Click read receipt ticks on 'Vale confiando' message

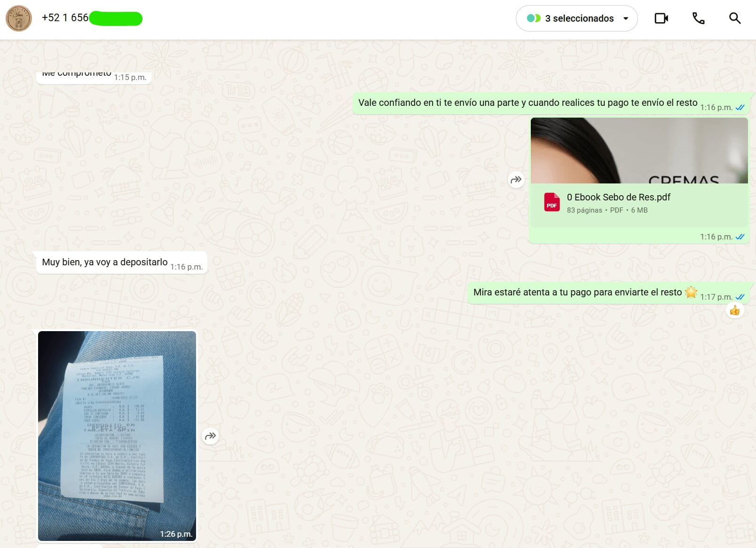pos(740,107)
